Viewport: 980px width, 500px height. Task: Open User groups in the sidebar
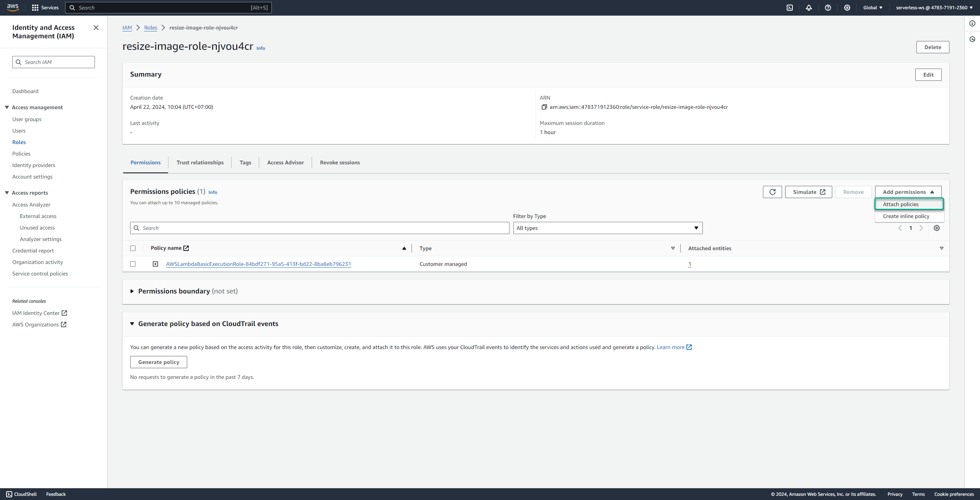click(27, 119)
